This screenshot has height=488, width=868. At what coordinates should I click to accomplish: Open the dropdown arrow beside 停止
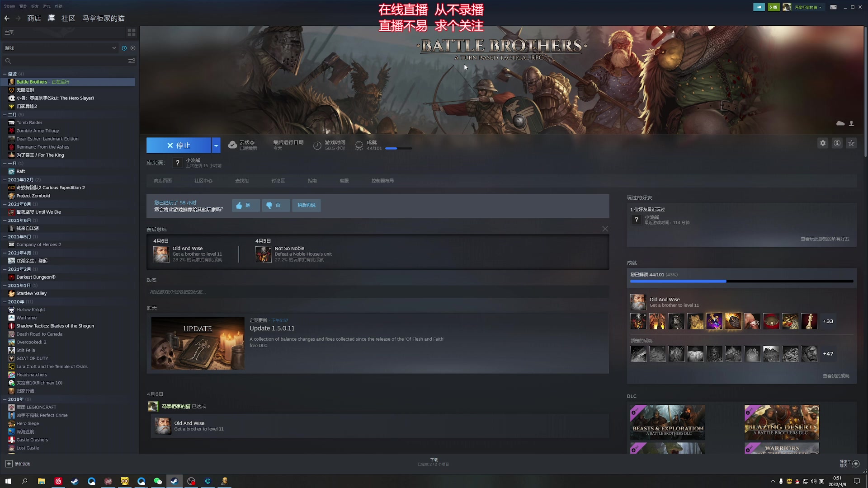click(216, 145)
